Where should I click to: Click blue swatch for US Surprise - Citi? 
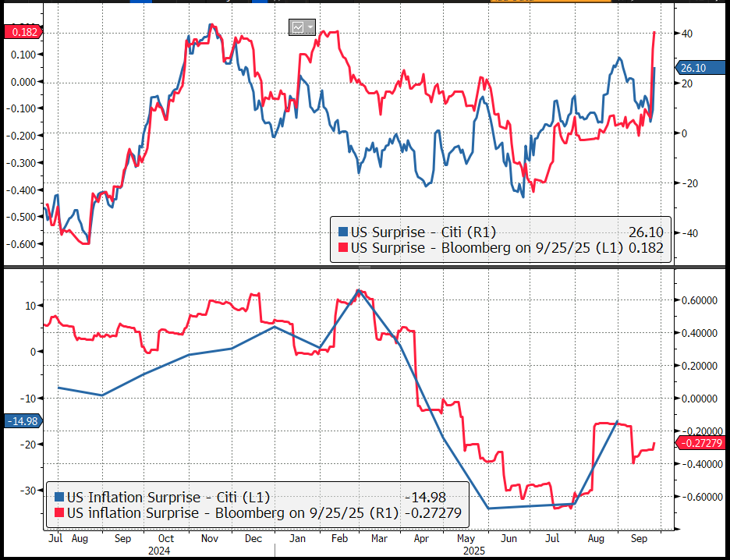click(342, 232)
